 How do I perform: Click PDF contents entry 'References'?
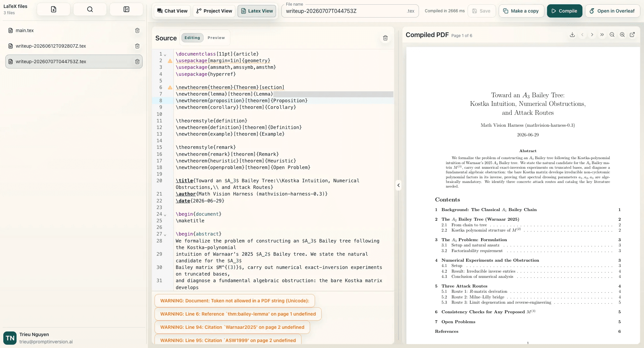coord(446,331)
